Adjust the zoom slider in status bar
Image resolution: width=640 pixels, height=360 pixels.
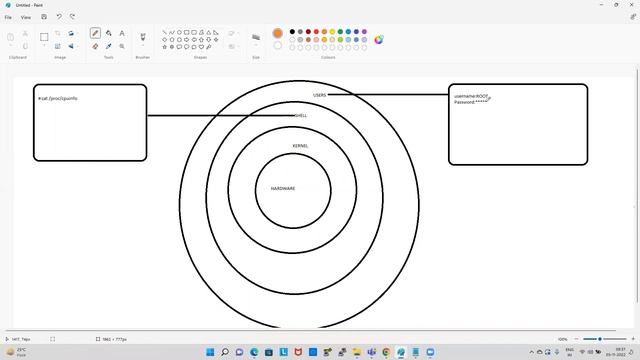tap(604, 339)
